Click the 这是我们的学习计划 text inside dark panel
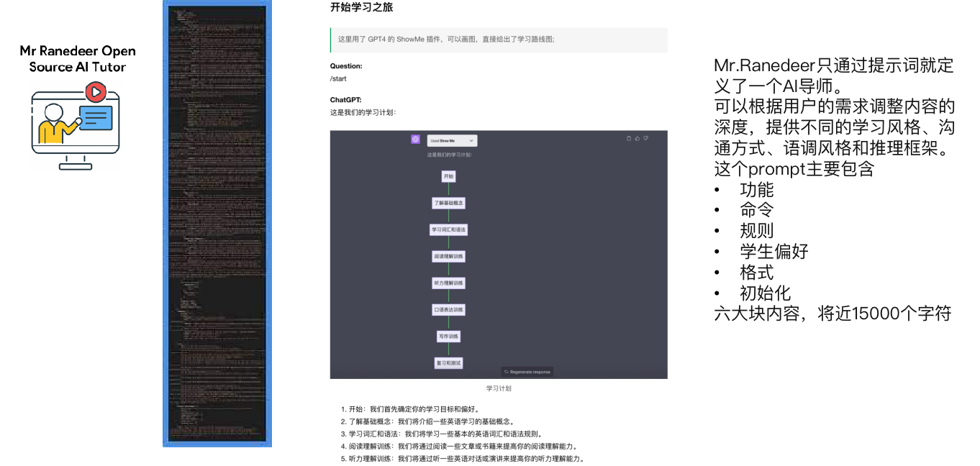 tap(448, 155)
